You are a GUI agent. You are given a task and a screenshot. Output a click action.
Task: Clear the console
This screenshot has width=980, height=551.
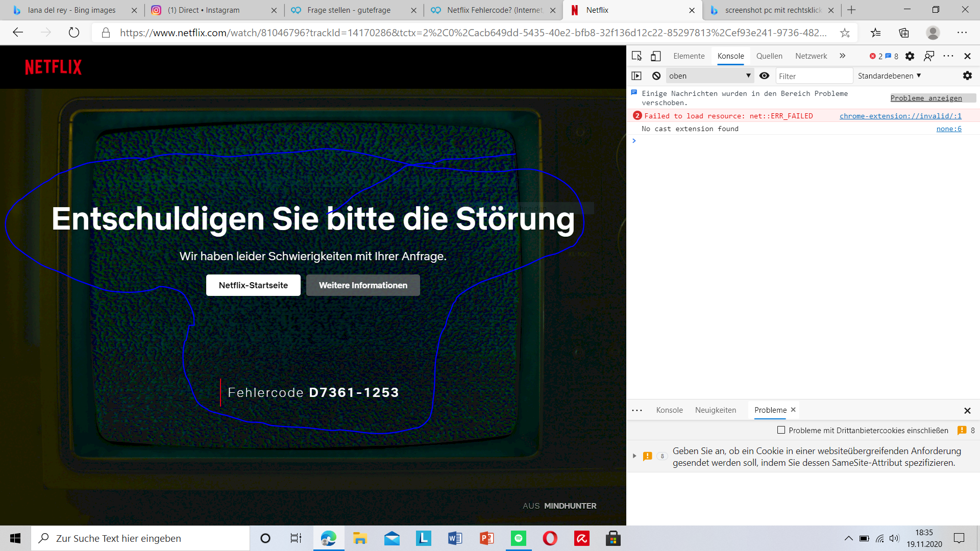[656, 76]
